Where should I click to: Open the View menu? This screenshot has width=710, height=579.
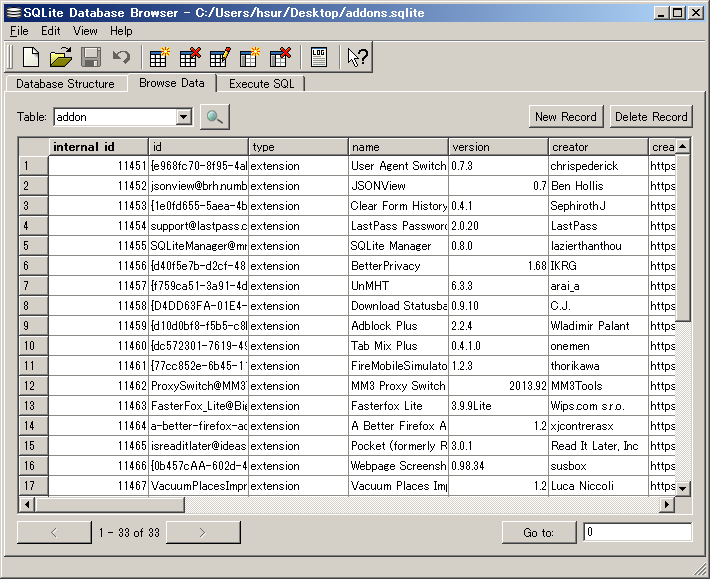(x=85, y=31)
